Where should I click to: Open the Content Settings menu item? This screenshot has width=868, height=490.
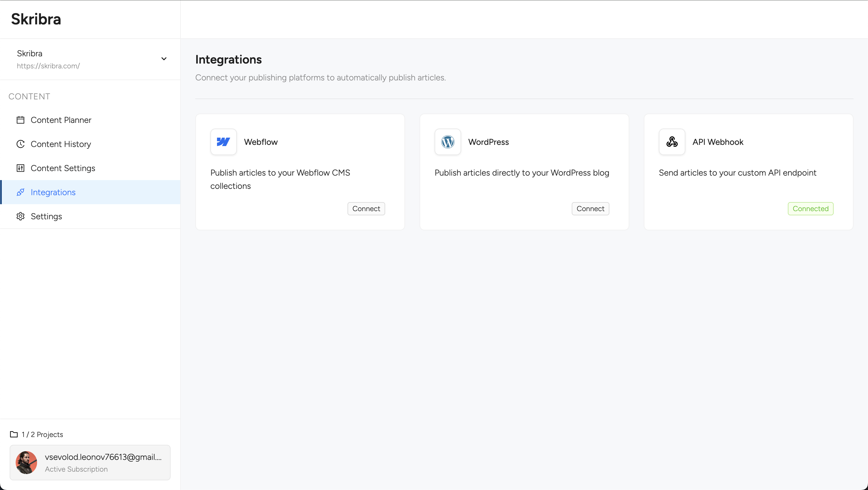pyautogui.click(x=63, y=168)
